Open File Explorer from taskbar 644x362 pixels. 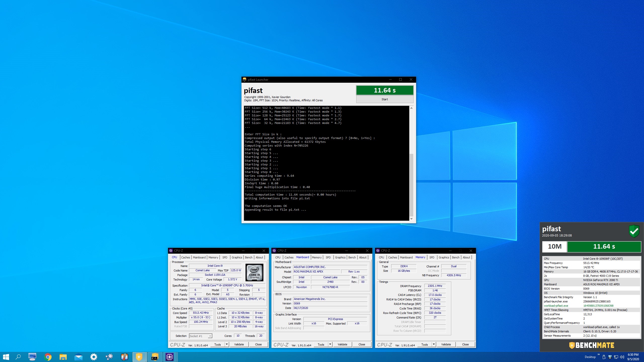pos(63,357)
